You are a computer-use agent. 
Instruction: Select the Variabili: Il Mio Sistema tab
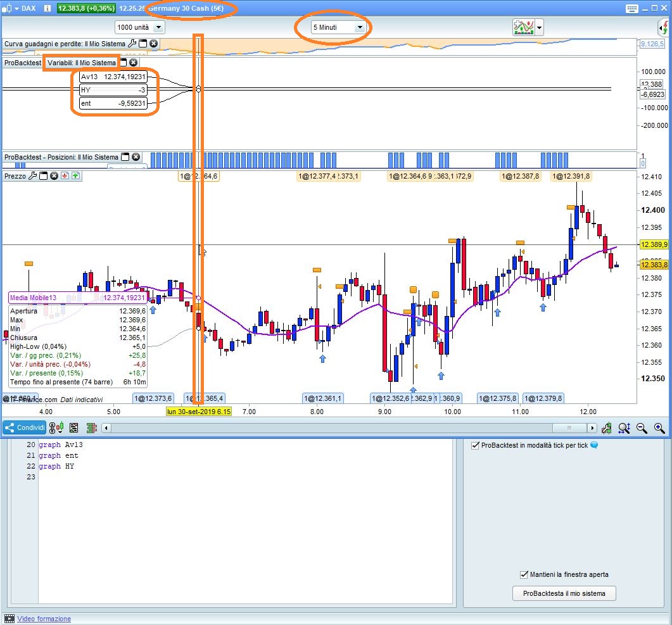click(x=82, y=63)
